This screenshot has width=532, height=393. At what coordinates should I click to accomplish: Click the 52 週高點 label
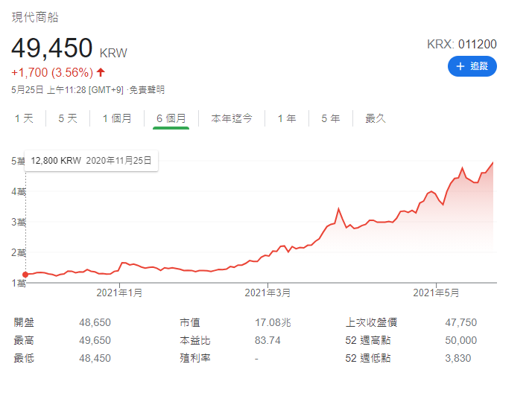pos(368,340)
